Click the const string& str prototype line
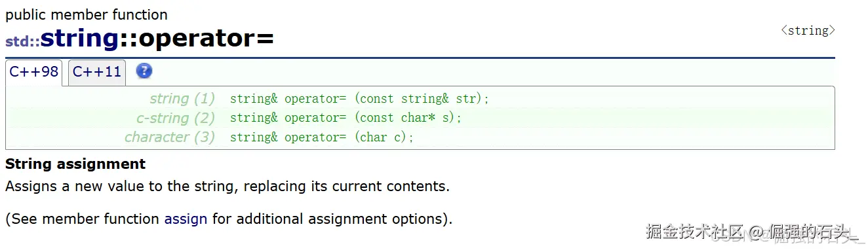Image resolution: width=868 pixels, height=250 pixels. (x=360, y=99)
